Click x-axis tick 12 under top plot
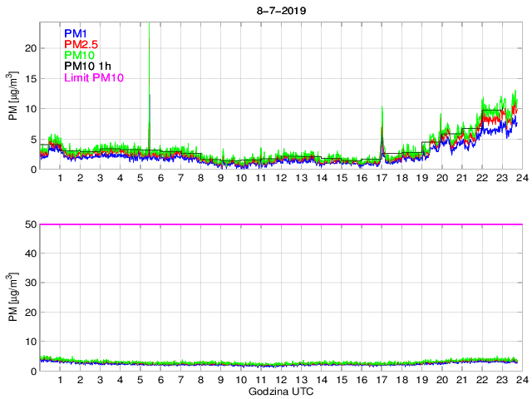The height and width of the screenshot is (399, 532). (x=281, y=178)
